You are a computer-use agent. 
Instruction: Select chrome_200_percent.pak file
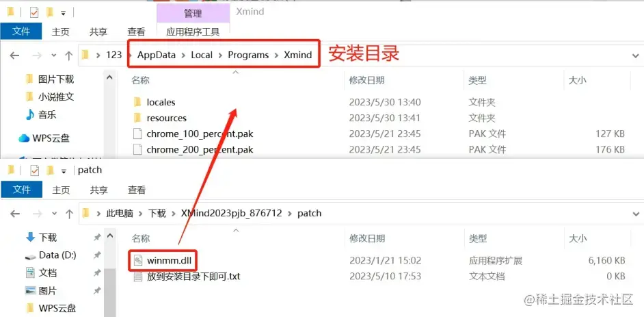pyautogui.click(x=200, y=149)
